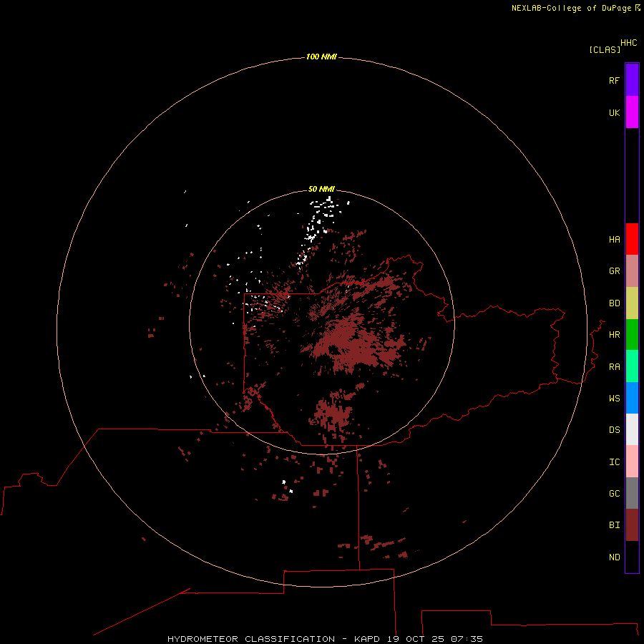
Task: Click the IC light pink legend swatch
Action: (632, 462)
